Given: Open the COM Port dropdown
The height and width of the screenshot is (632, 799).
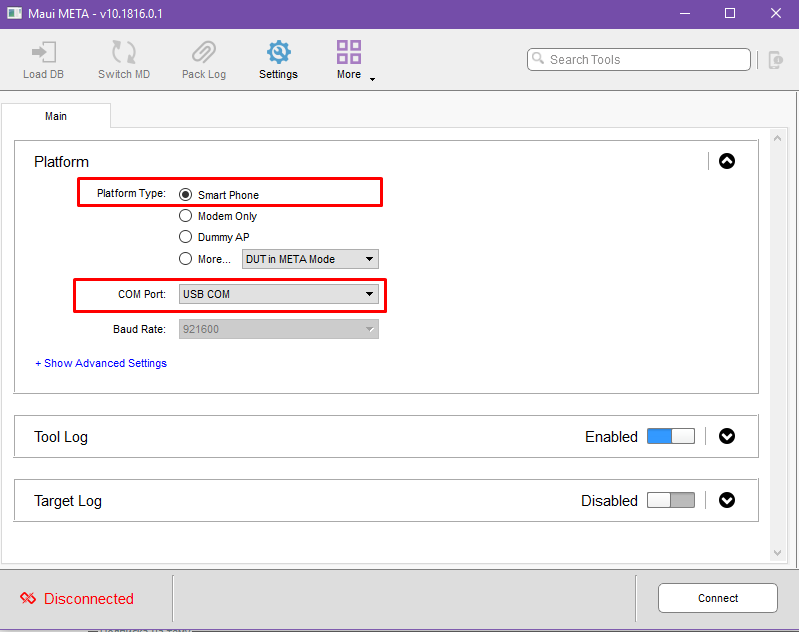Looking at the screenshot, I should [279, 294].
